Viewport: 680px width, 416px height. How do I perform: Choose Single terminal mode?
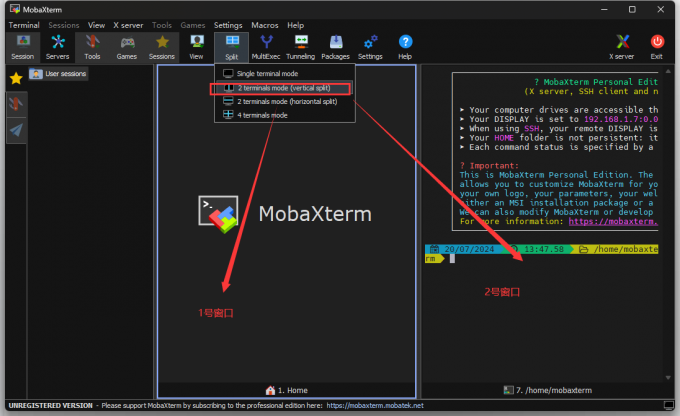[x=285, y=73]
